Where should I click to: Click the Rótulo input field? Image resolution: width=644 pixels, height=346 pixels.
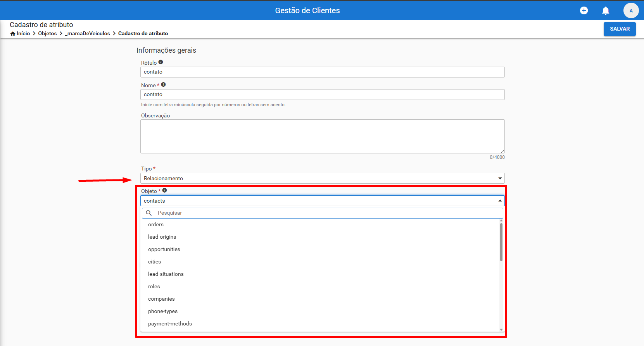click(x=322, y=72)
